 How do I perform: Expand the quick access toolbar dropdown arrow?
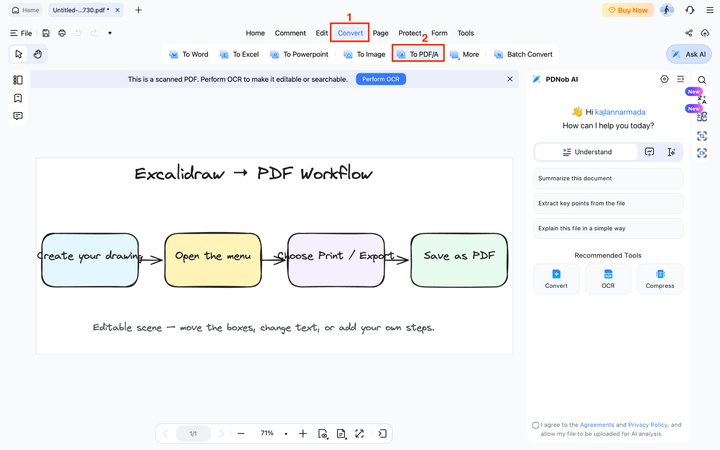110,33
